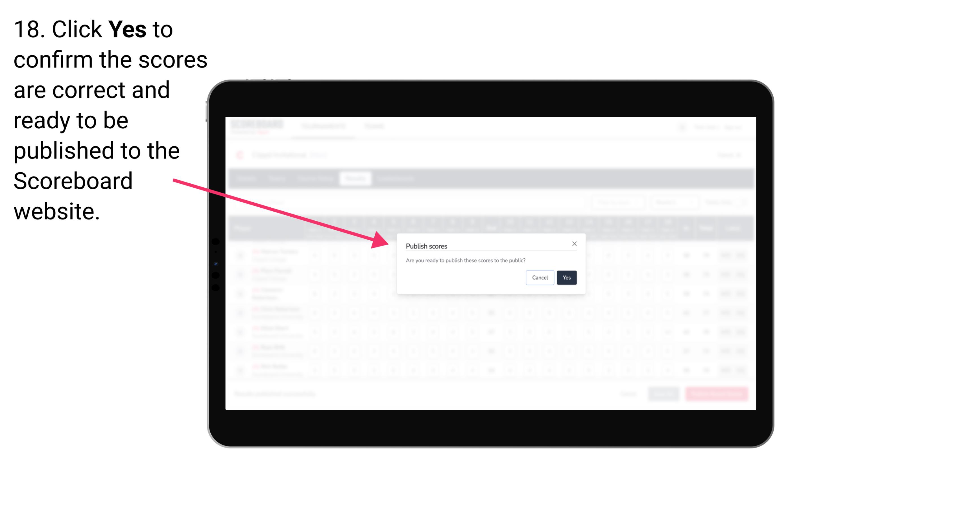The image size is (980, 527).
Task: Close the Publish scores dialog
Action: click(574, 244)
